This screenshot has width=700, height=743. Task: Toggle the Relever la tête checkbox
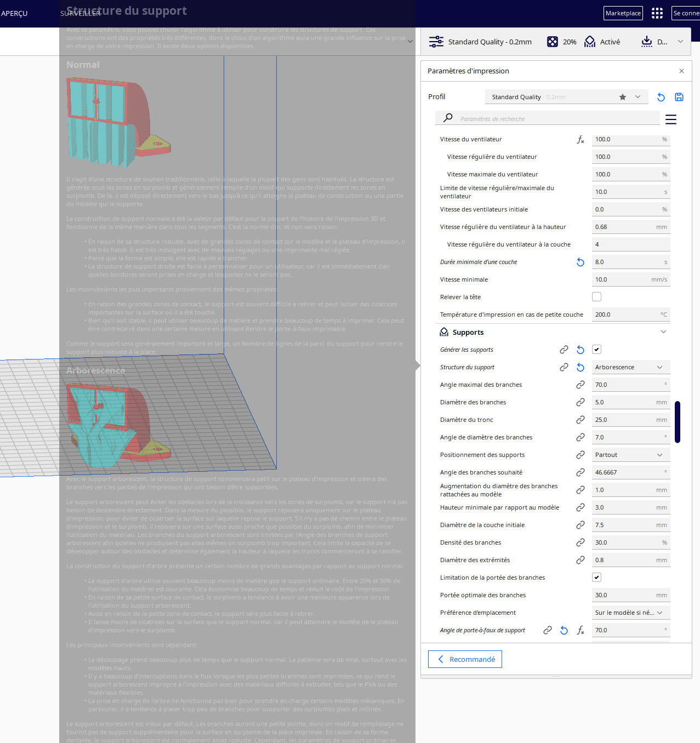click(x=597, y=297)
